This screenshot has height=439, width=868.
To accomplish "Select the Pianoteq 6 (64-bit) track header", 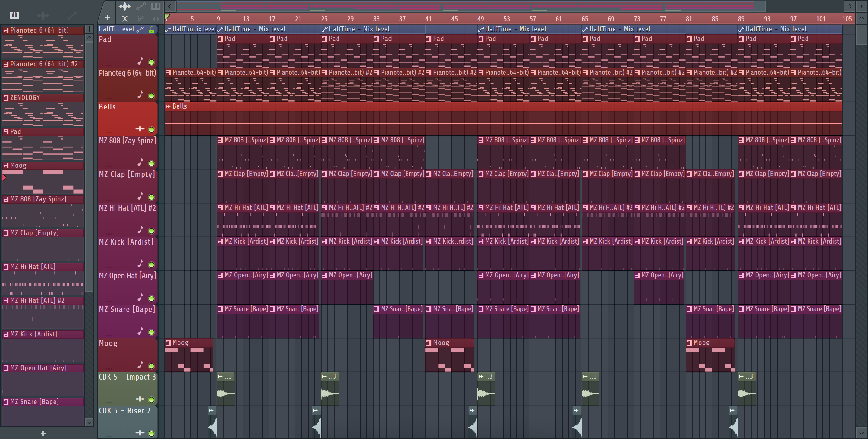I will (127, 85).
